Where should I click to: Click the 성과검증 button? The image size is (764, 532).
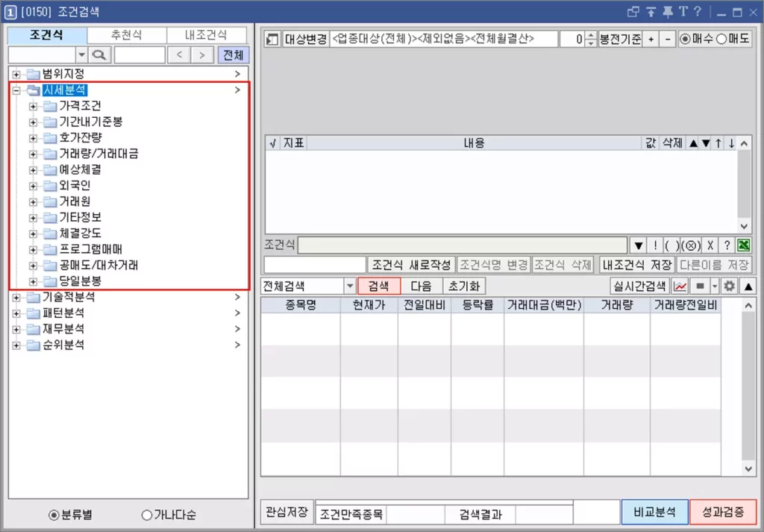pos(723,512)
